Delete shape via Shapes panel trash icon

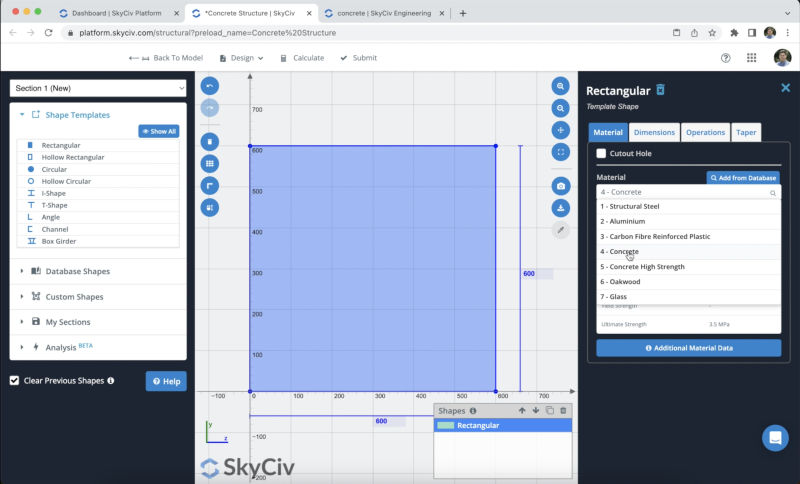tap(563, 411)
